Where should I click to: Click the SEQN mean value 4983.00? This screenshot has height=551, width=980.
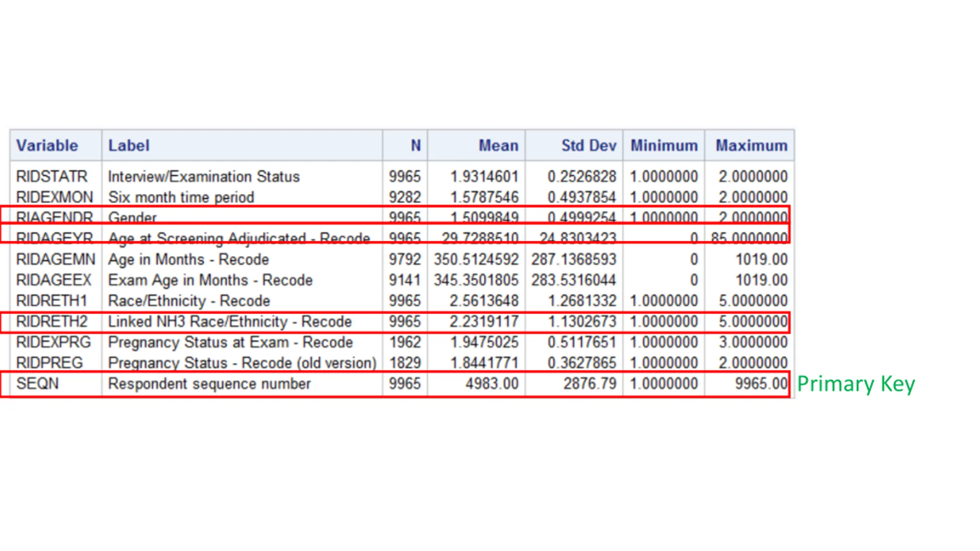(x=492, y=383)
